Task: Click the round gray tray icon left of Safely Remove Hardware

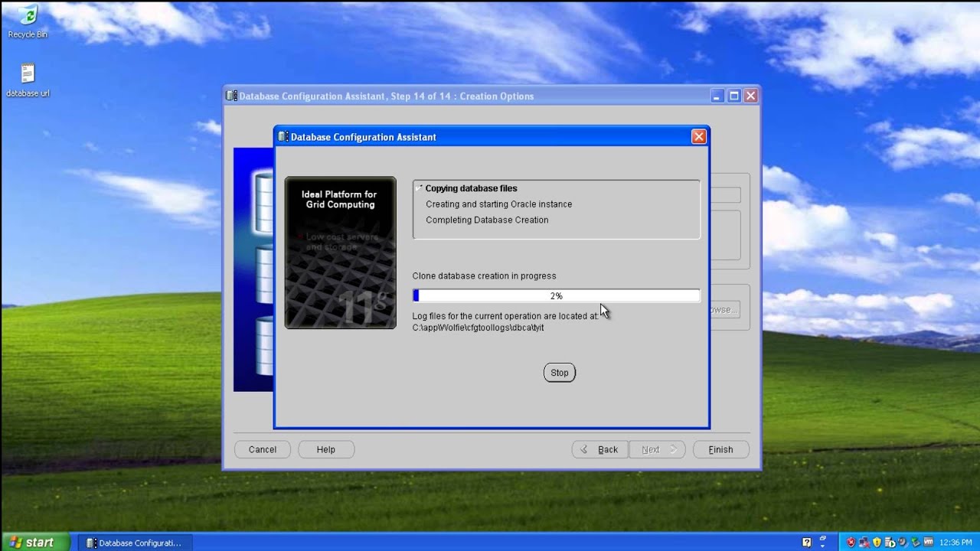Action: [x=903, y=543]
